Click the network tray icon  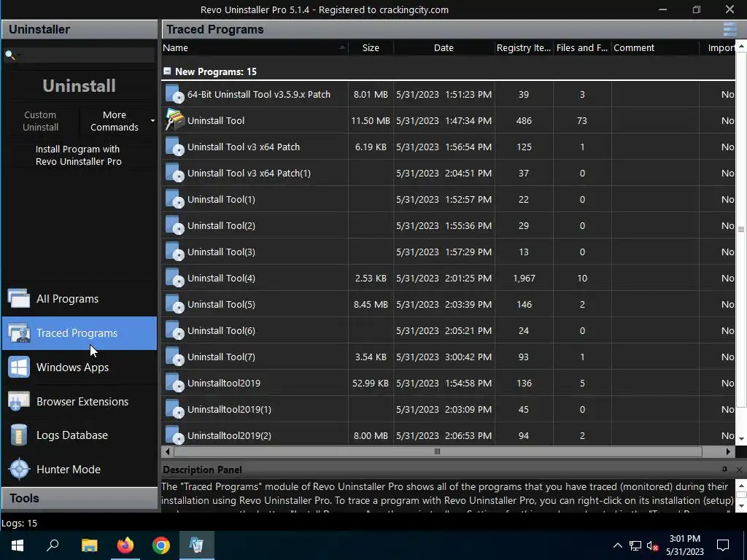pyautogui.click(x=635, y=545)
